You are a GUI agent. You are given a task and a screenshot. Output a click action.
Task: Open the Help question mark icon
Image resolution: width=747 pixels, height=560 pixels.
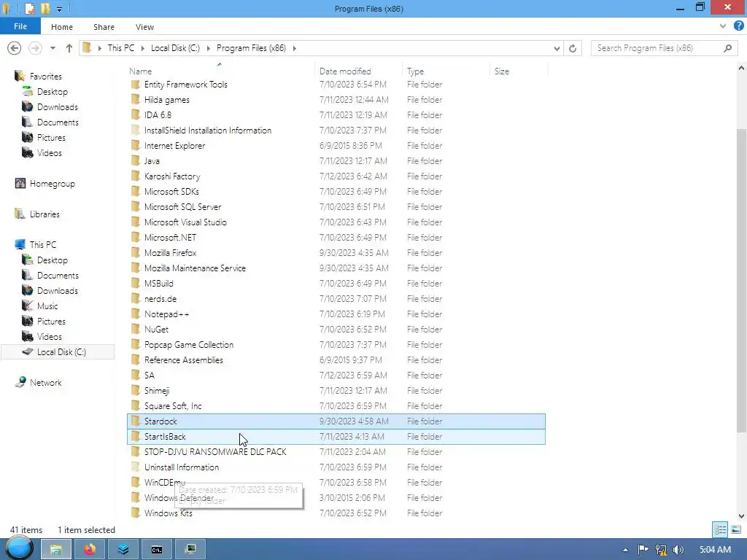738,26
